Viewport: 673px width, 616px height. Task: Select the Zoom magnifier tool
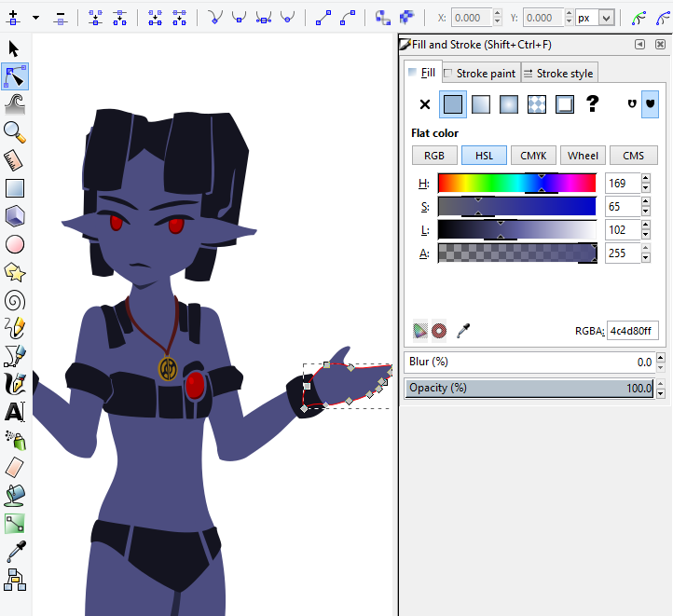pyautogui.click(x=14, y=131)
